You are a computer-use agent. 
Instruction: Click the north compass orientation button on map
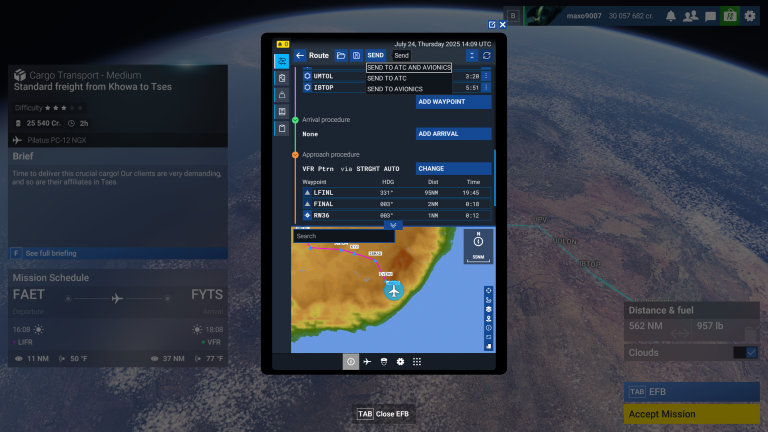pos(479,240)
